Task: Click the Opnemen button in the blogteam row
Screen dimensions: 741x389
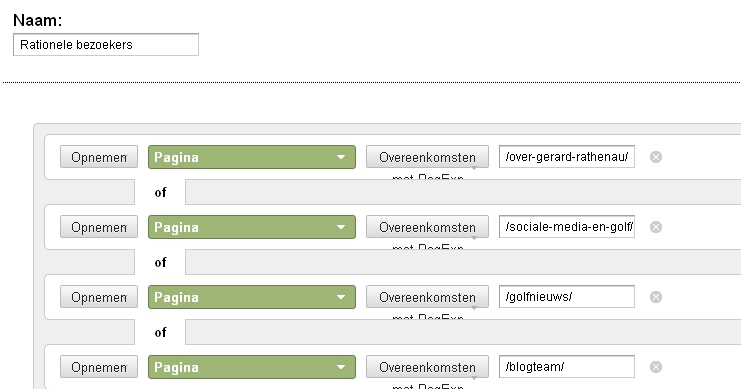Action: (x=99, y=367)
